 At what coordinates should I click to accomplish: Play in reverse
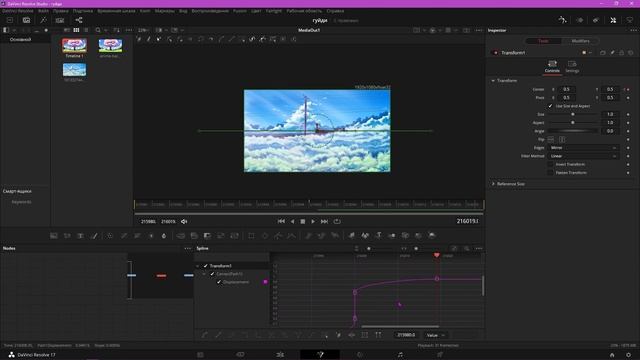(x=292, y=221)
